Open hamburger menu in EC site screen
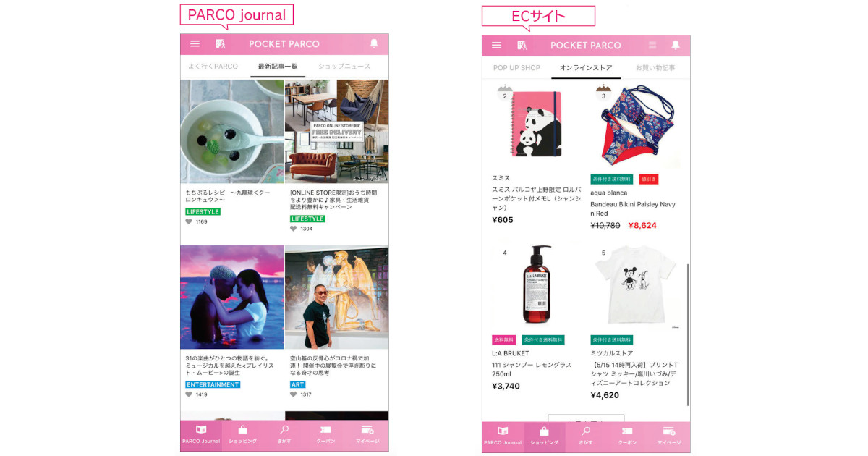The height and width of the screenshot is (456, 868). pyautogui.click(x=496, y=45)
